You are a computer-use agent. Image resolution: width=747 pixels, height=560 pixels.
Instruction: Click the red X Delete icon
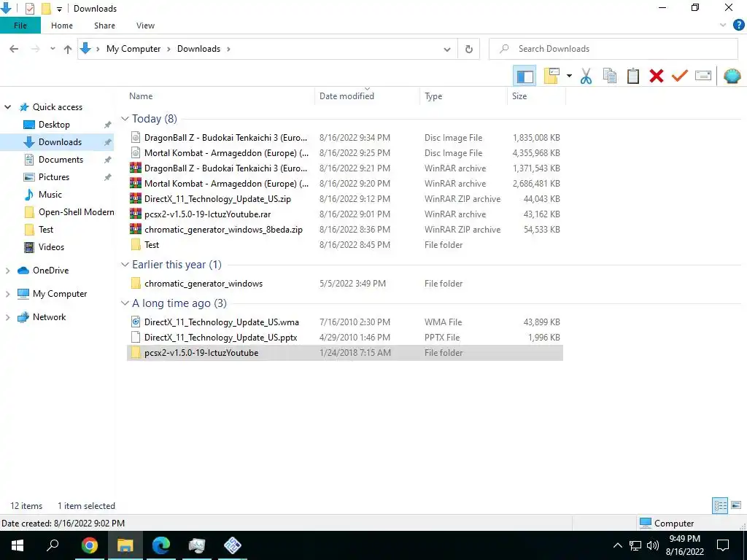[657, 76]
